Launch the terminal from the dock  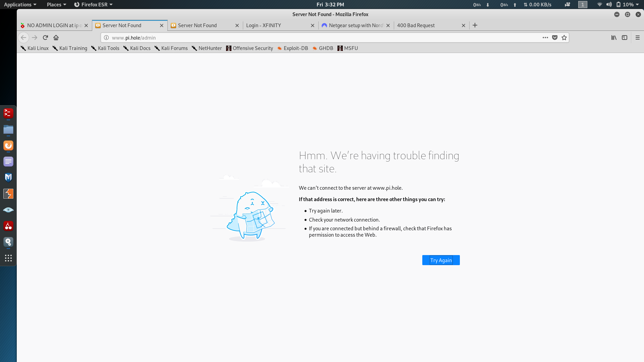(x=8, y=113)
